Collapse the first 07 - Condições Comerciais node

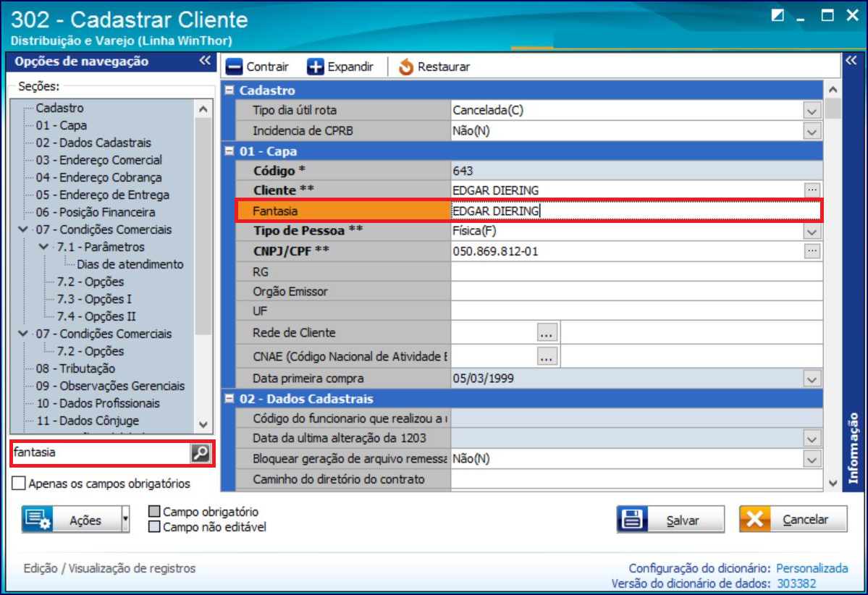click(x=23, y=229)
